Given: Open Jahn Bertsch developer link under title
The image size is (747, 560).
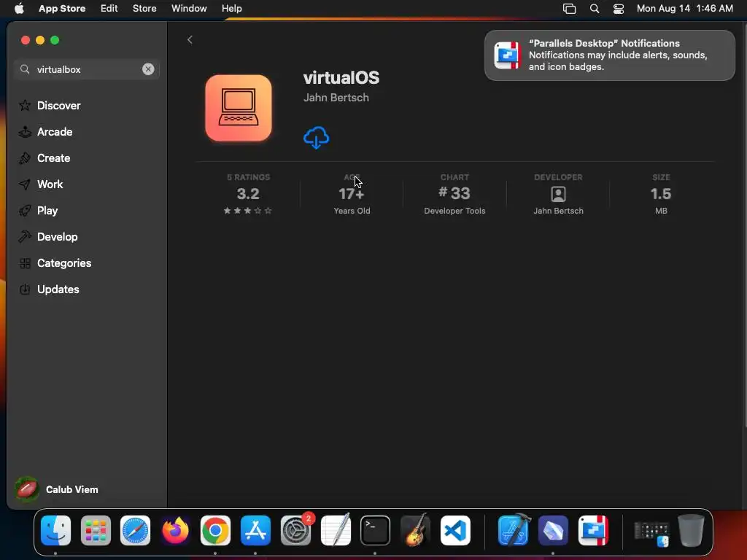Looking at the screenshot, I should [x=336, y=98].
